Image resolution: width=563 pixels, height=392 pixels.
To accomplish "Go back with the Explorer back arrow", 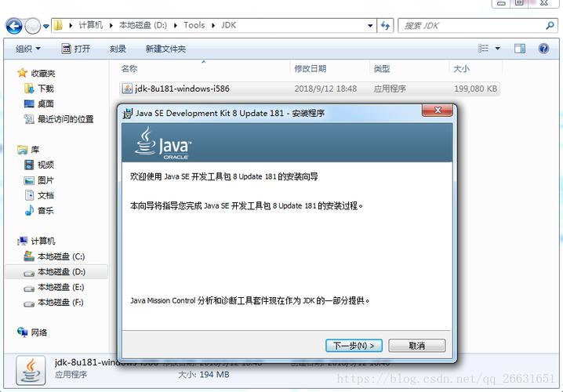I will [x=14, y=26].
